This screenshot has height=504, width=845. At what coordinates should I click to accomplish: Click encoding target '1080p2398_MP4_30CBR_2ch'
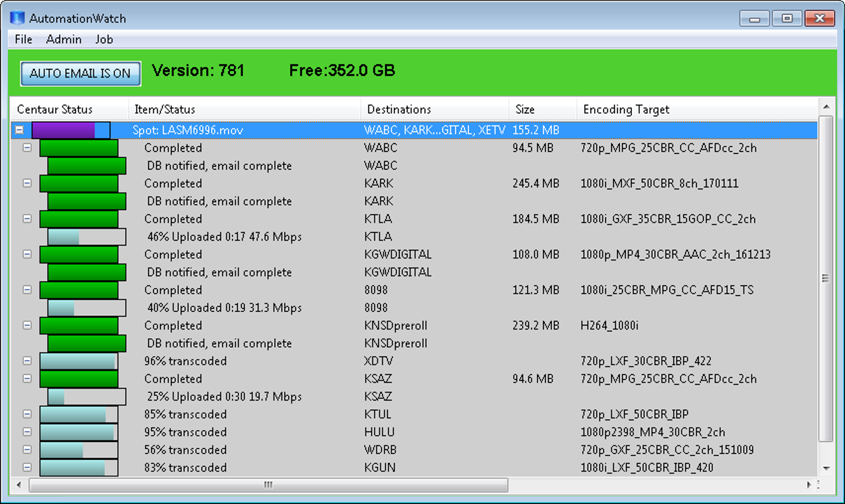(x=653, y=432)
